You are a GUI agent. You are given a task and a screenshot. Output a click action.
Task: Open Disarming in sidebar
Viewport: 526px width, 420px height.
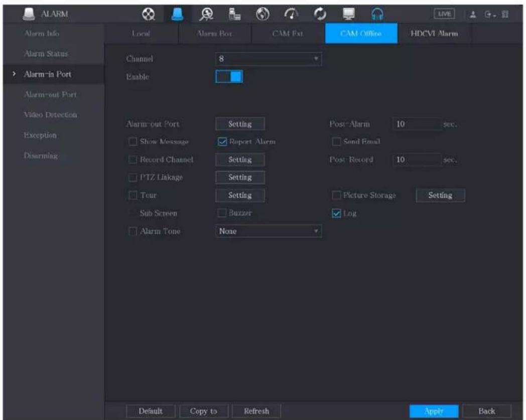tap(41, 156)
